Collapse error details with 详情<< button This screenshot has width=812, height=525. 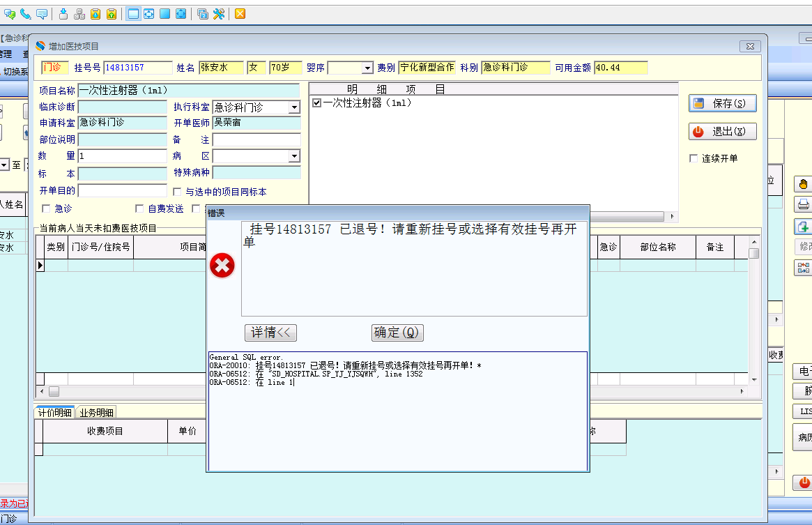tap(271, 333)
